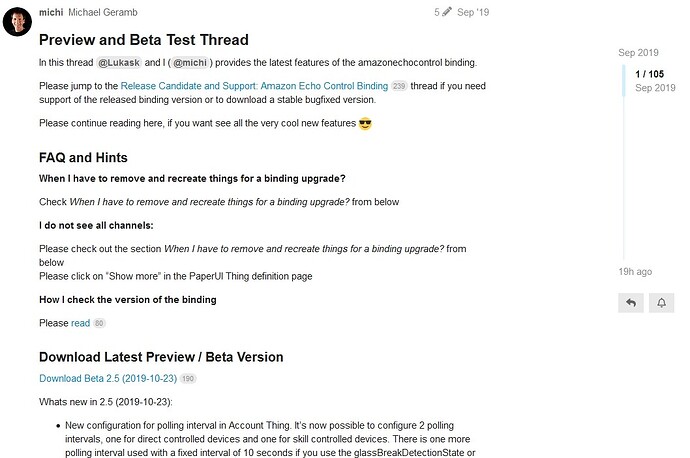The width and height of the screenshot is (690, 458).
Task: Click the 239 click-count badge
Action: click(x=400, y=86)
